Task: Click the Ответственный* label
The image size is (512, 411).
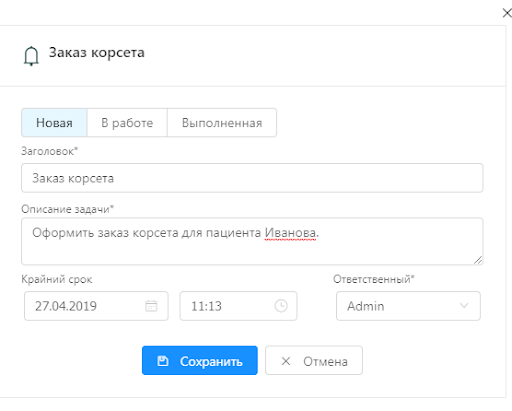Action: (x=374, y=279)
